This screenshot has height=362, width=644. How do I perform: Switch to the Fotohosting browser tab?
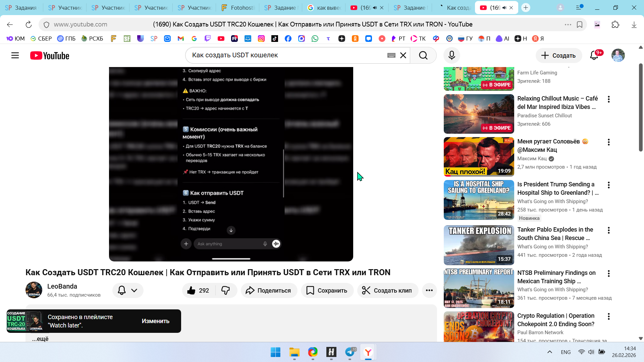pos(238,8)
